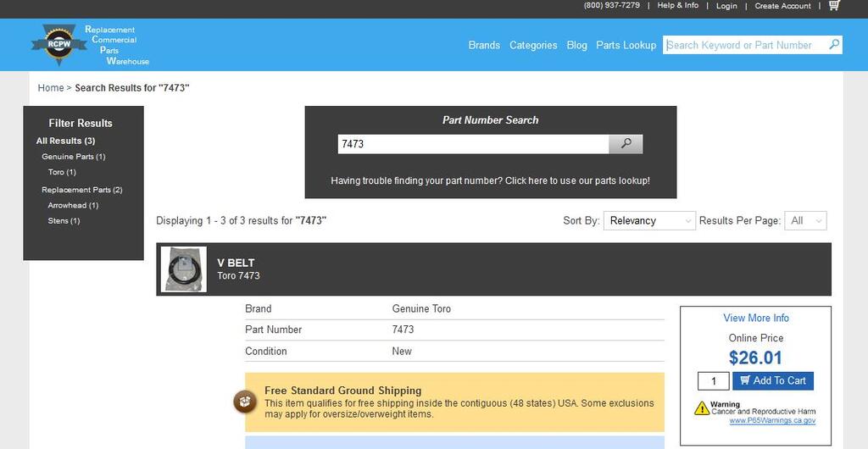Click the $26.01 online price
The image size is (868, 449).
tap(755, 358)
